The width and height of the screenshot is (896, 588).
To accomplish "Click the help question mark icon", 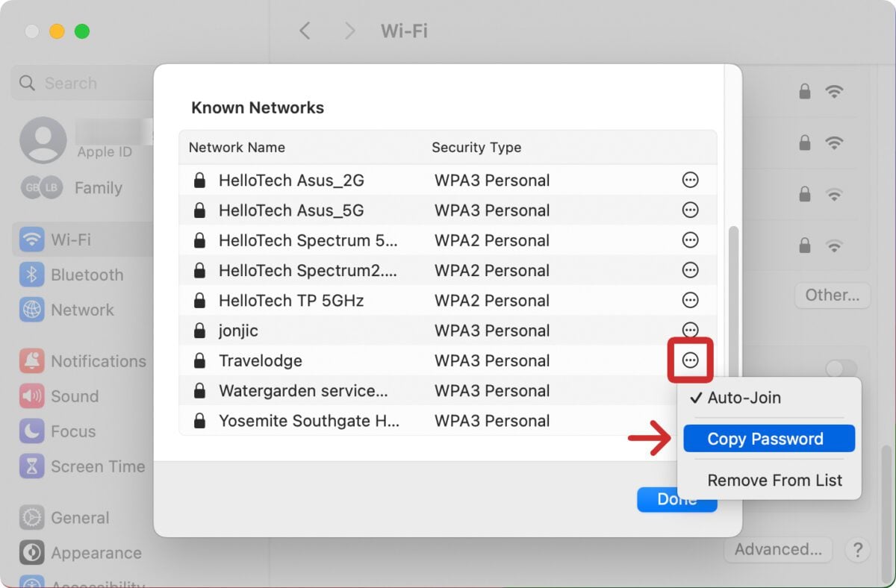I will point(857,550).
